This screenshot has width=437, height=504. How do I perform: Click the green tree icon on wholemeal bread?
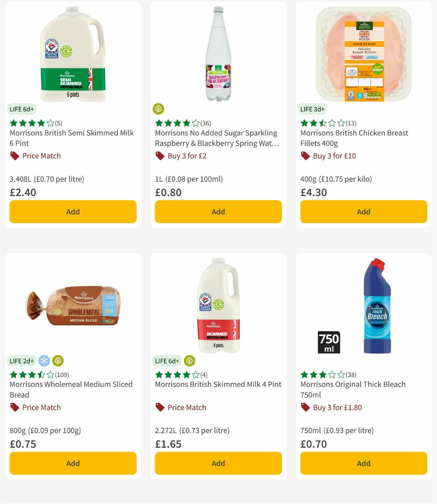[x=58, y=361]
